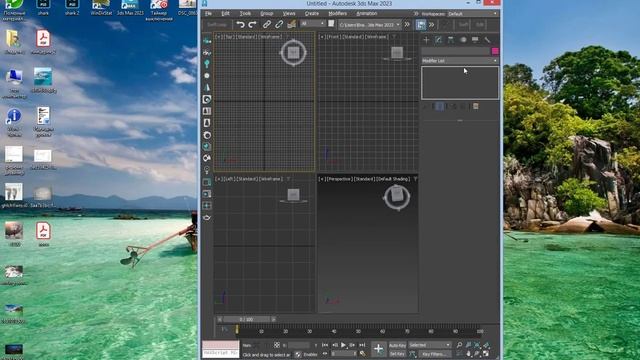Open the [+] menu of the Perspective viewport
Viewport: 640px width, 360px height.
click(321, 179)
